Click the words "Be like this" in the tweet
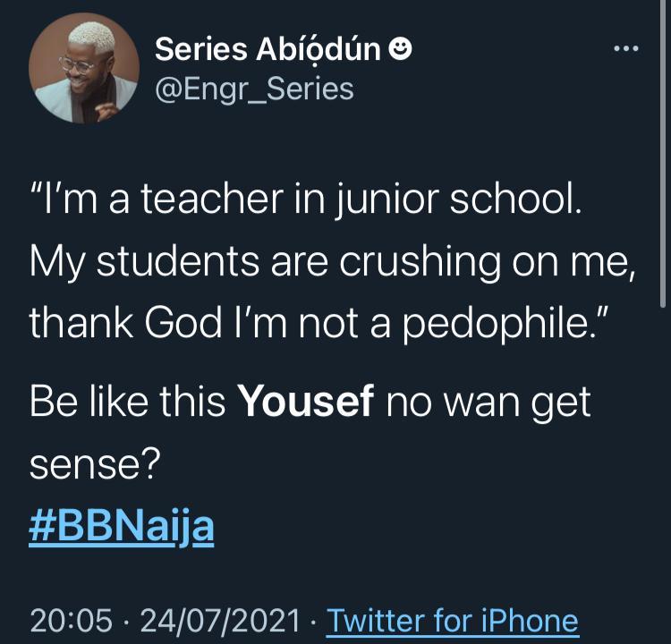Image resolution: width=671 pixels, height=644 pixels. coord(128,402)
